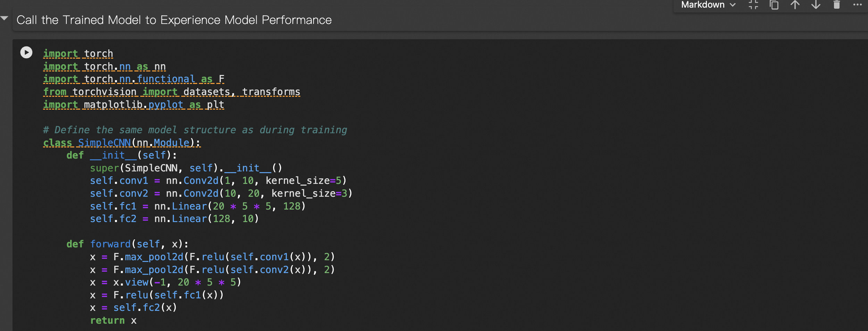
Task: Click the SimpleCNN class name in definition
Action: coord(104,143)
